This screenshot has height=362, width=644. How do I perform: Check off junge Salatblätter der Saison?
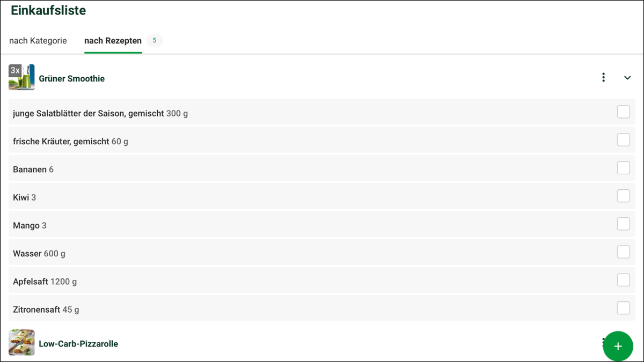click(x=623, y=112)
